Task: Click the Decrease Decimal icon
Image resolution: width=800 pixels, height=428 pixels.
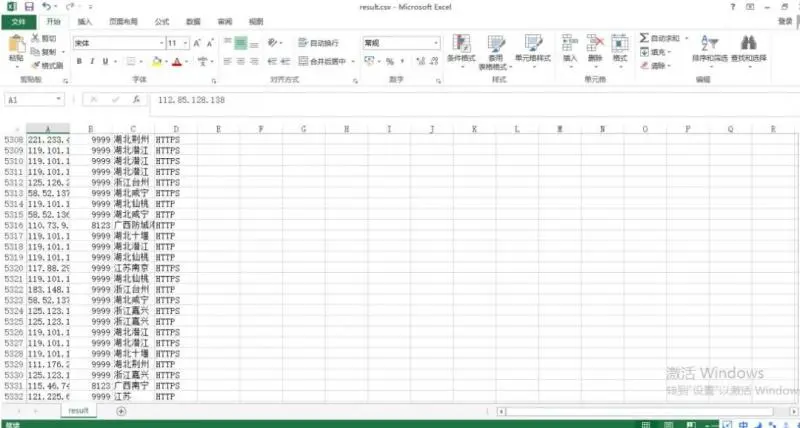Action: pos(434,62)
